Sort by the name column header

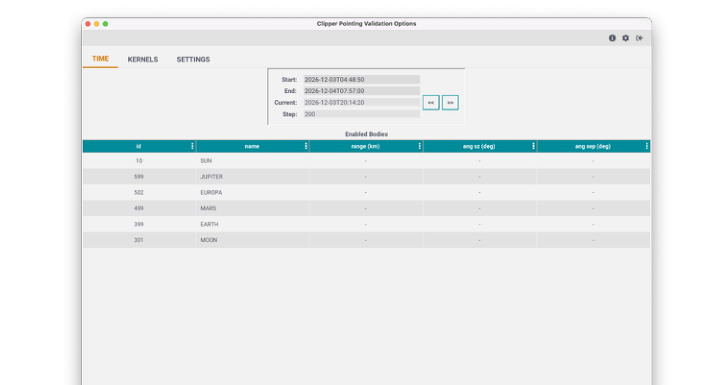pos(252,146)
